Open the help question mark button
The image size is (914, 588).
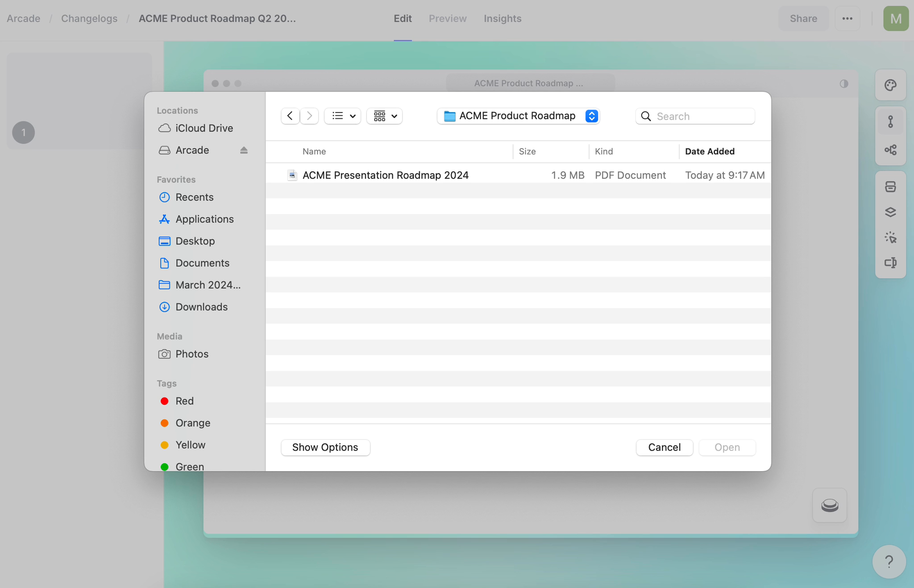click(889, 562)
